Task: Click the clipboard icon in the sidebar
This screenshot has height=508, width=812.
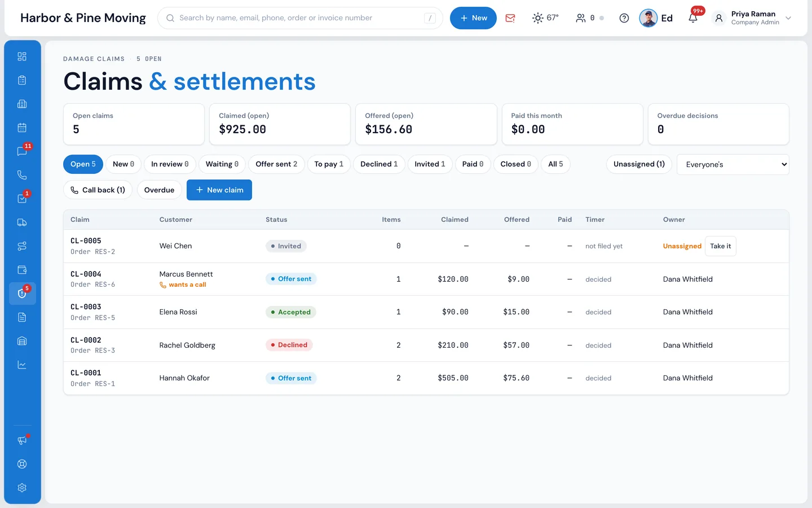Action: click(22, 80)
